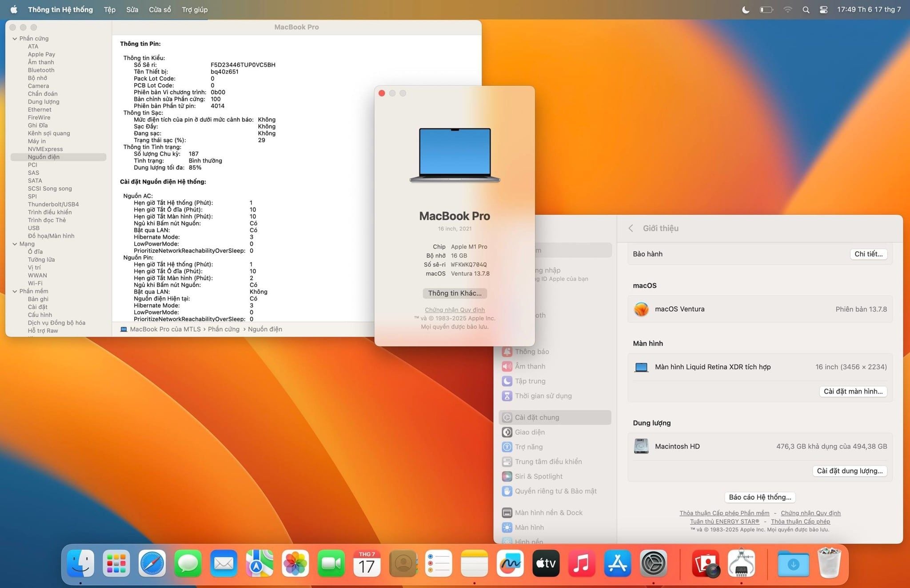Click Cài đặt dung lượng... button

coord(850,471)
